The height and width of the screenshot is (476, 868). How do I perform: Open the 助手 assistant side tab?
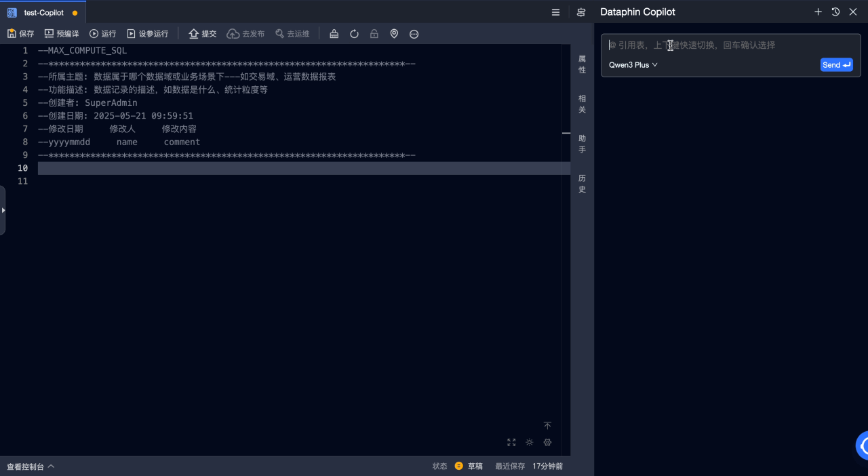coord(582,144)
